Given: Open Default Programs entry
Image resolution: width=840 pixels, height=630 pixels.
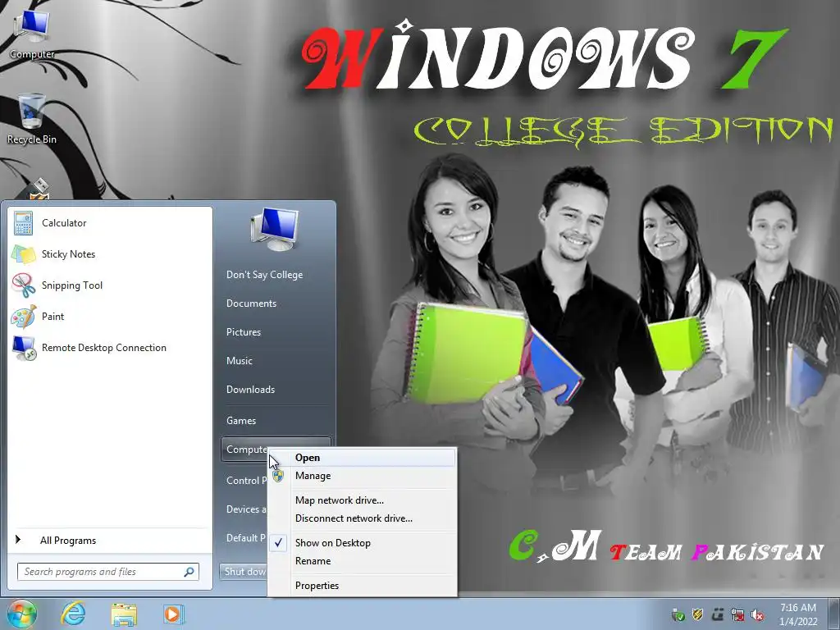Looking at the screenshot, I should pos(246,538).
